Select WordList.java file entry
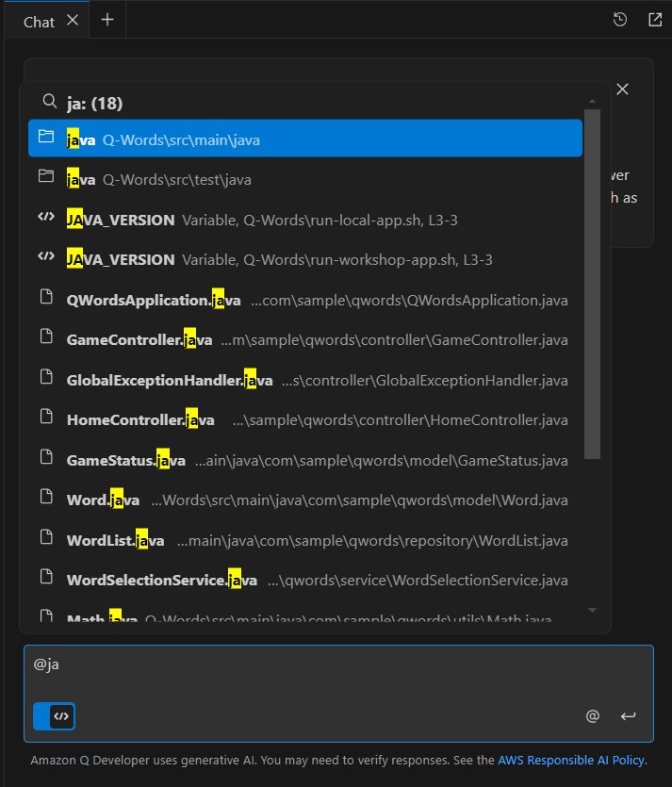 click(305, 540)
